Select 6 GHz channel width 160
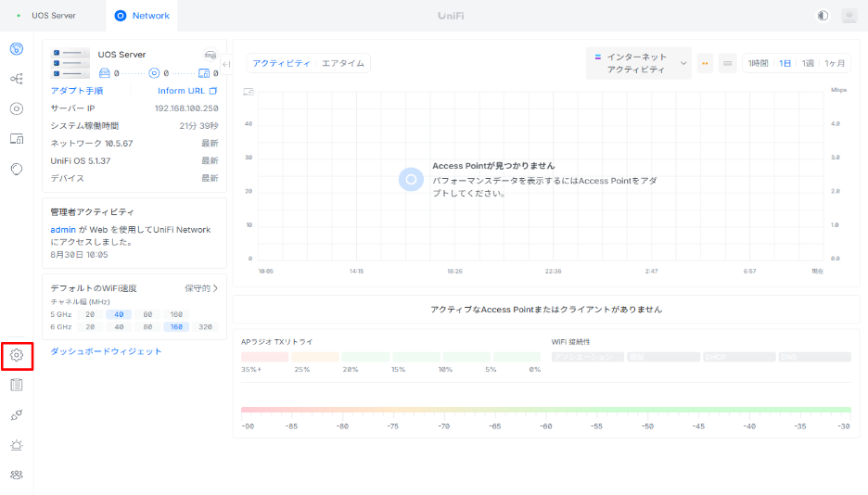This screenshot has height=495, width=868. (x=176, y=327)
